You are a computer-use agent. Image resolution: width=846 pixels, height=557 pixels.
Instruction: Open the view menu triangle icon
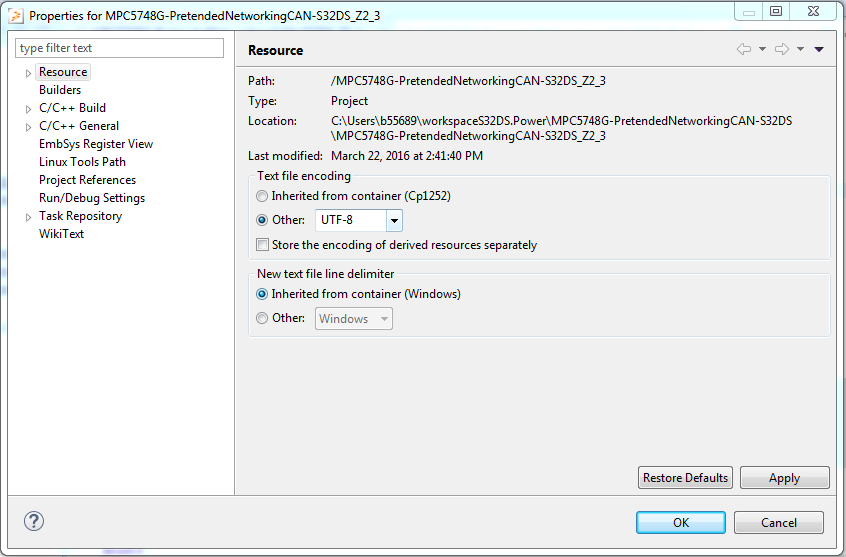tap(819, 49)
